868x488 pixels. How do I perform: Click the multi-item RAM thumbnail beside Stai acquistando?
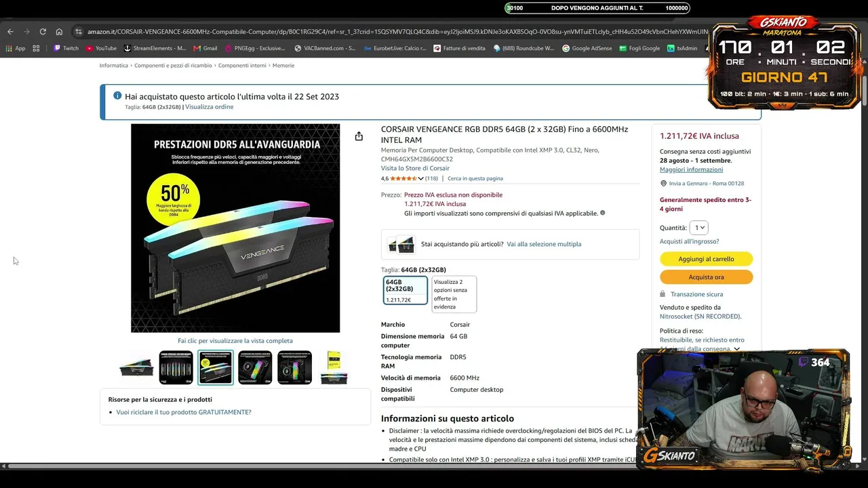pyautogui.click(x=401, y=244)
